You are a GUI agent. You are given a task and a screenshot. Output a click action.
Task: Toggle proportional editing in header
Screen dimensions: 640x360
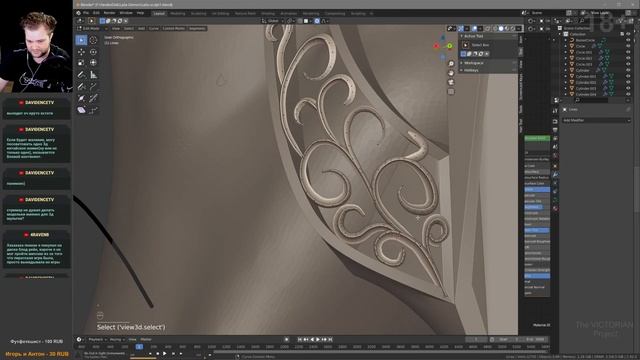317,21
